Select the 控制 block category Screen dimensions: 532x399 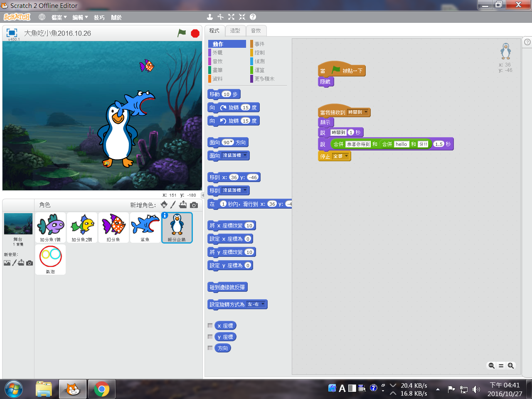click(259, 53)
